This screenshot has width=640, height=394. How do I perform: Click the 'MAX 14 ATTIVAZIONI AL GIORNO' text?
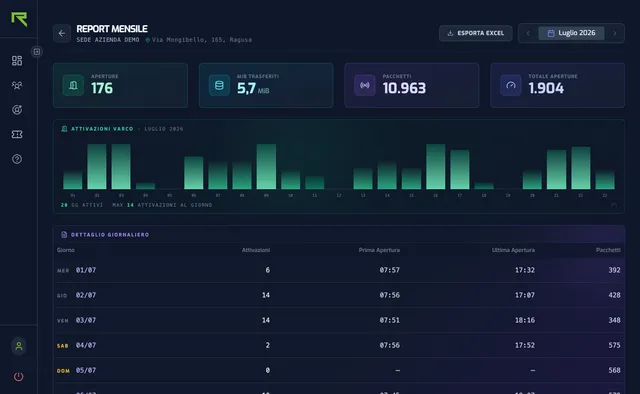coord(162,205)
